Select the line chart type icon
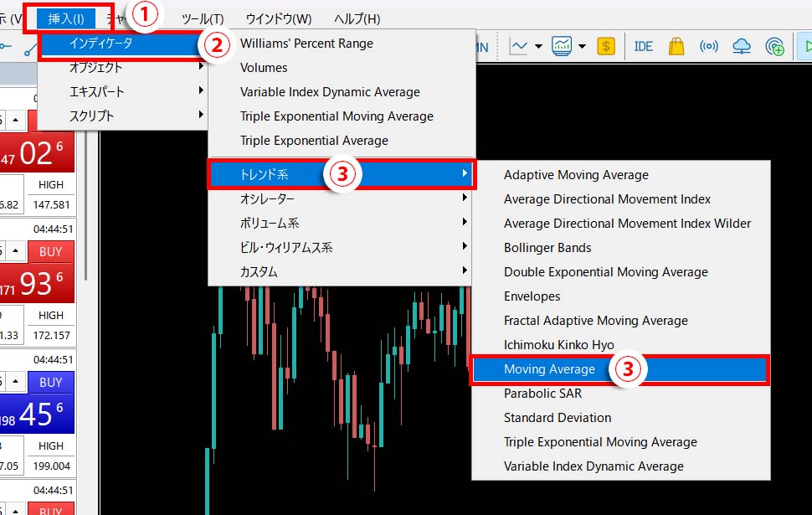Screen dimensions: 812x515 518,47
